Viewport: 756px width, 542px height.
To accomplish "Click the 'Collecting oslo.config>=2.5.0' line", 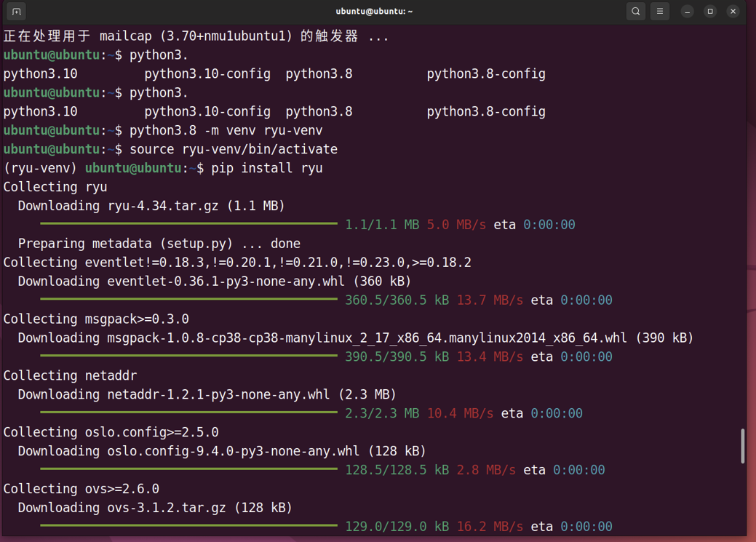I will click(x=111, y=432).
